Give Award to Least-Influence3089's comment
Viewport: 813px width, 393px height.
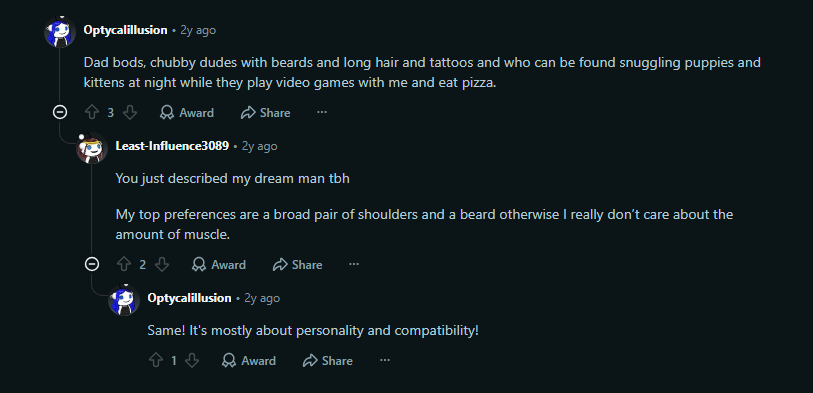pos(218,264)
